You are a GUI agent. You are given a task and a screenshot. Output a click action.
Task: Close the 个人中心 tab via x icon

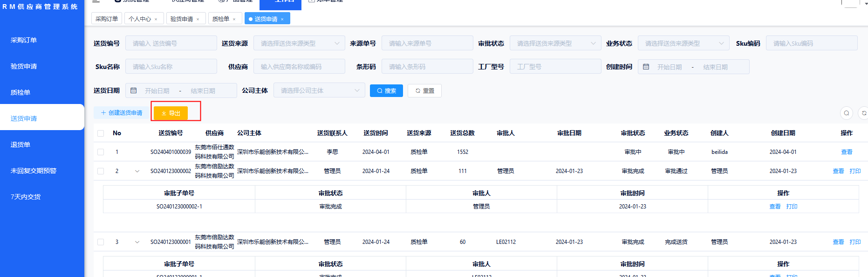point(156,19)
